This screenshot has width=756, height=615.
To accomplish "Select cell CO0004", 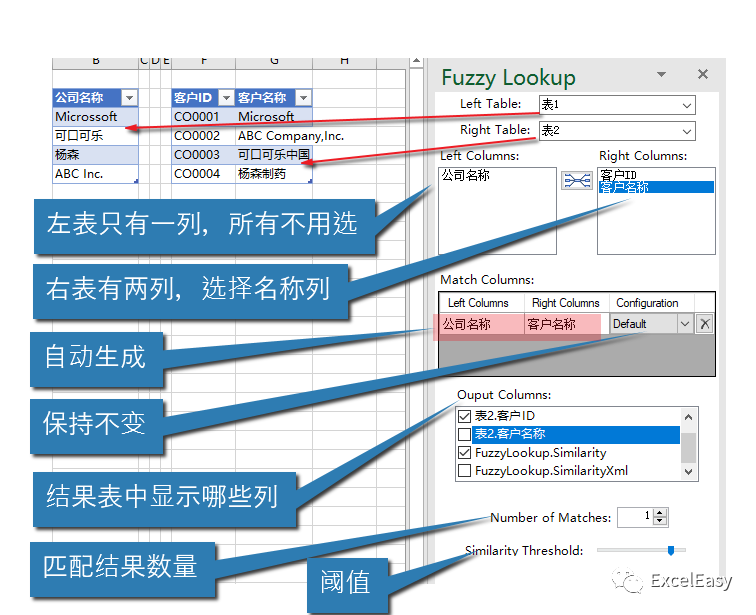I will coord(203,174).
